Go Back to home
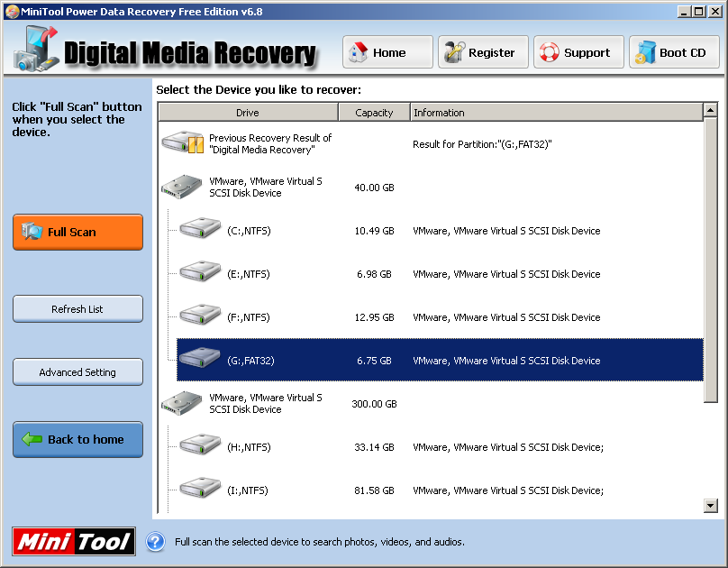The height and width of the screenshot is (568, 728). coord(78,439)
